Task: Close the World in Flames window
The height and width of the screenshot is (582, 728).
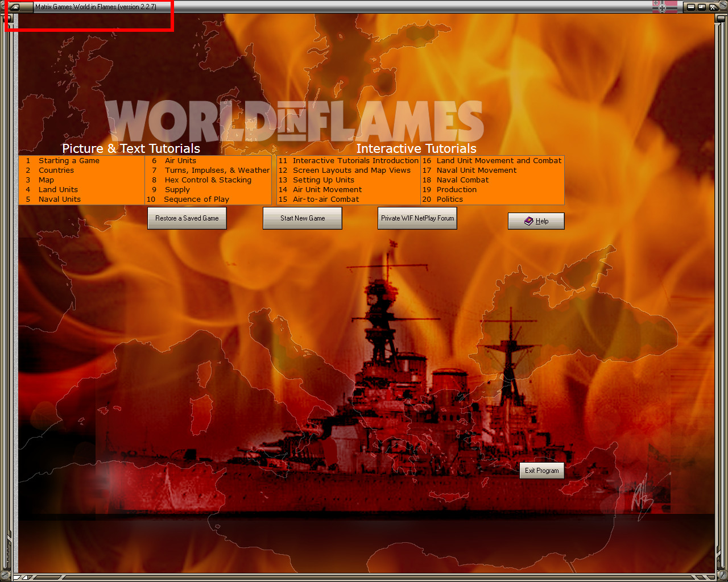Action: point(713,7)
